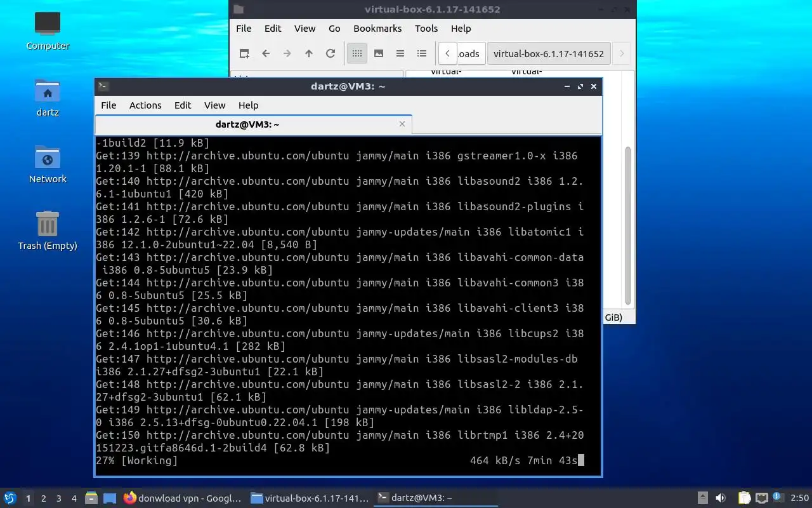Select the Network desktop icon

point(48,164)
